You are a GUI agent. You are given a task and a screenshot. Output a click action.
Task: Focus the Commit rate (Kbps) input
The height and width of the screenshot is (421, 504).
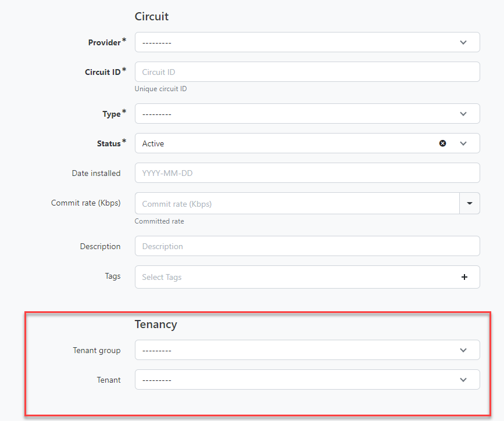click(297, 203)
